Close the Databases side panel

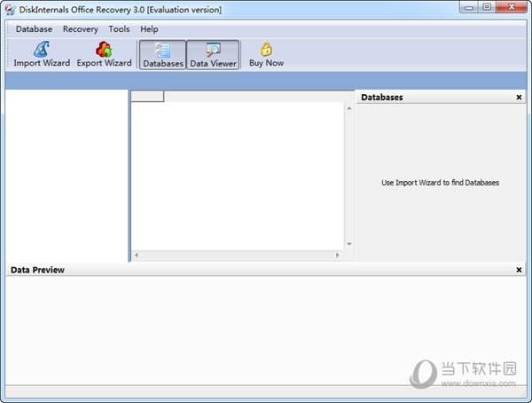[519, 97]
